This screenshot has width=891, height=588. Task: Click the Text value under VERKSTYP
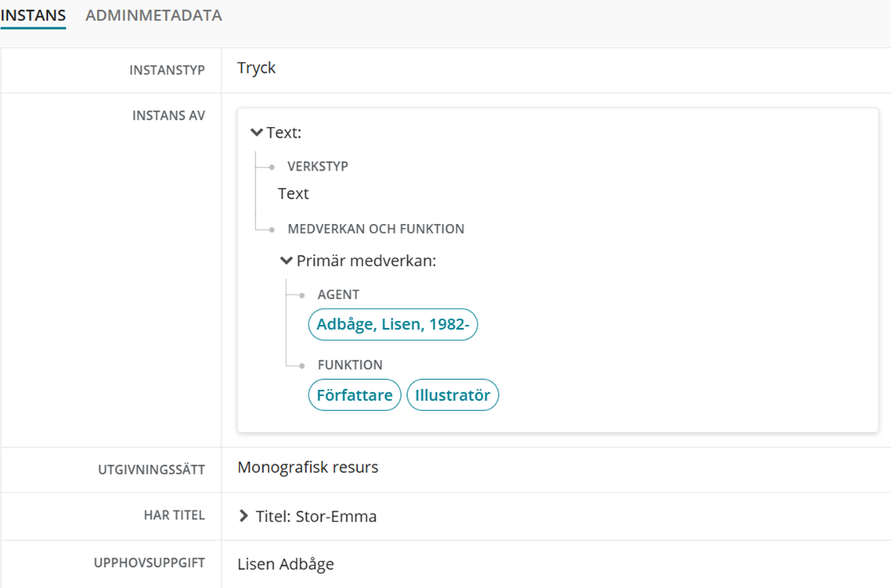point(294,194)
